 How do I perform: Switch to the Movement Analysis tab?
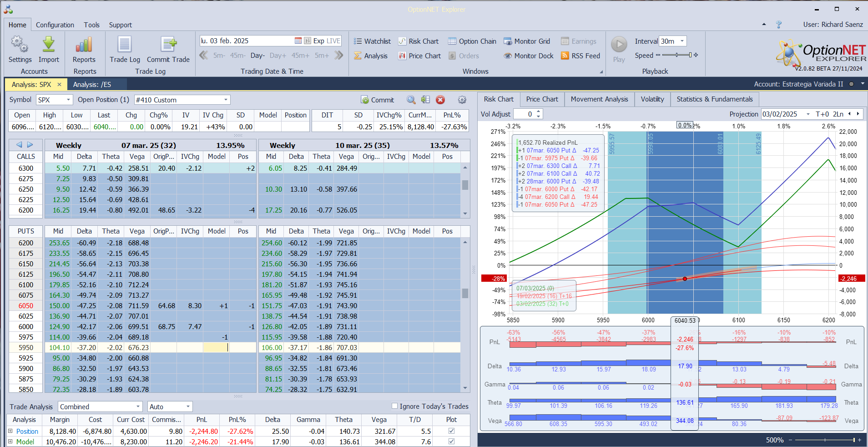600,99
